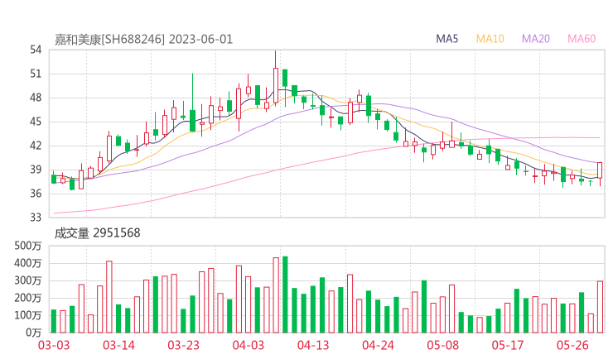Click the 04-03 date axis label
The height and width of the screenshot is (364, 613).
(x=249, y=345)
